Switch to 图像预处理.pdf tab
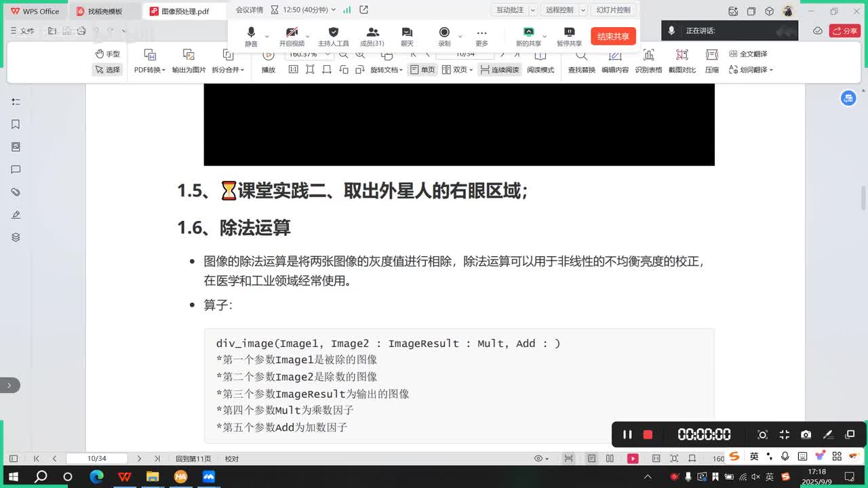Screen dimensions: 868x488 click(179, 12)
